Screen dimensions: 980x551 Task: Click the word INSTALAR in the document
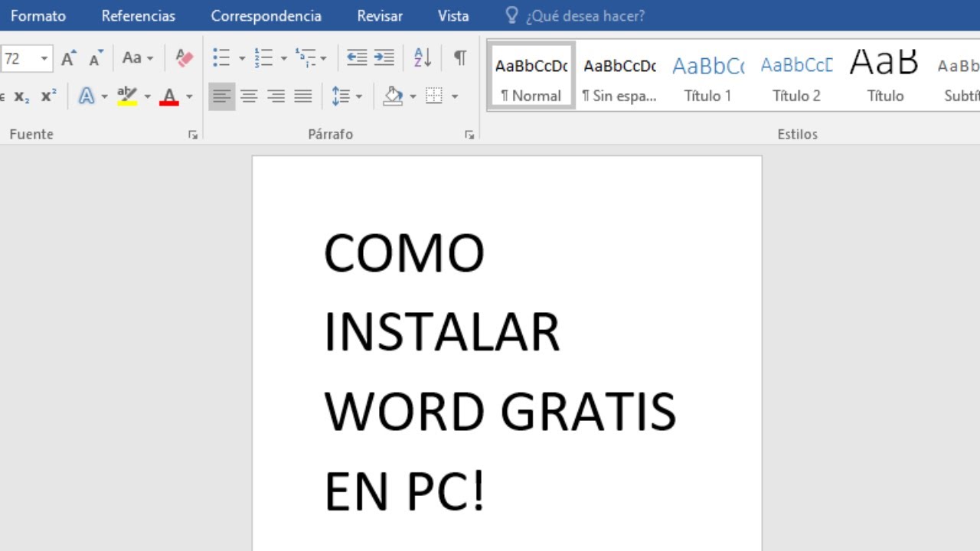tap(442, 332)
